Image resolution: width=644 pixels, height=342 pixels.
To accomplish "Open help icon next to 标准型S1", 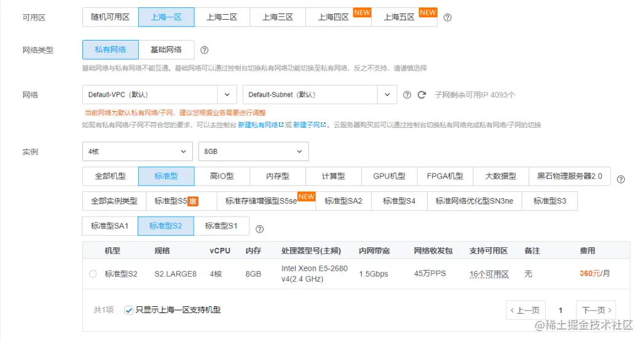I will (x=259, y=229).
